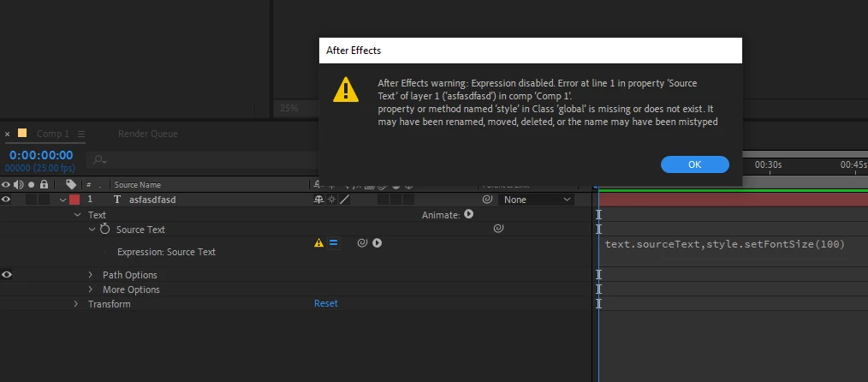Open the Parent None dropdown
The width and height of the screenshot is (868, 382).
click(x=536, y=200)
